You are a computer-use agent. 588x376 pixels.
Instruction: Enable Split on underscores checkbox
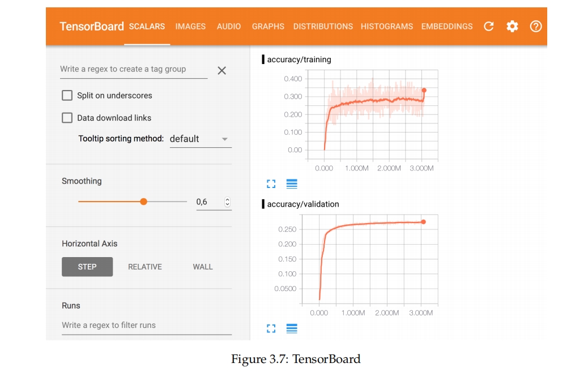67,95
